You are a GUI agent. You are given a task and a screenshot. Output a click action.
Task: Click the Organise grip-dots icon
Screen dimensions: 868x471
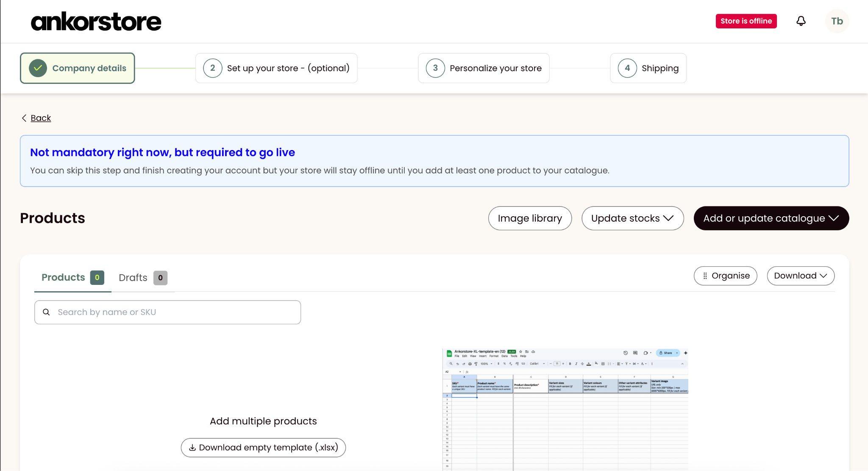[705, 276]
